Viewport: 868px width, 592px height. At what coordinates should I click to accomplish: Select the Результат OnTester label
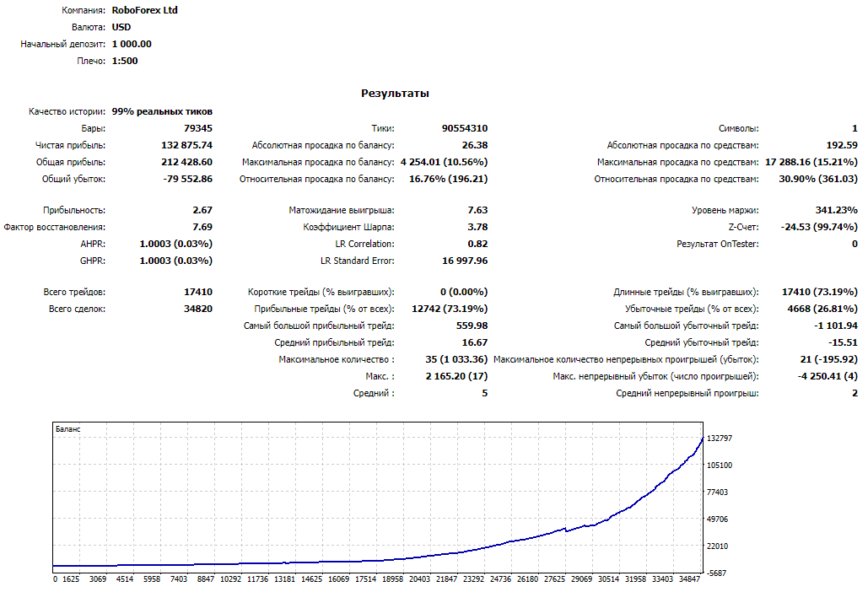[717, 244]
